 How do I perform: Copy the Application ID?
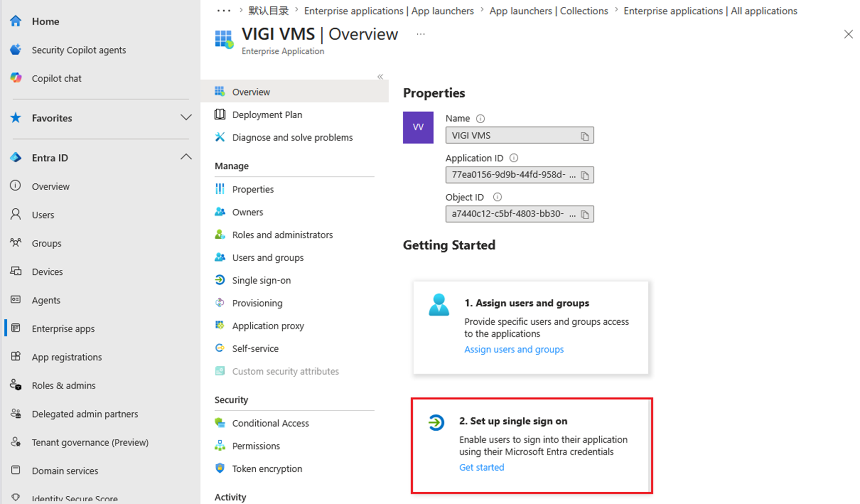585,175
